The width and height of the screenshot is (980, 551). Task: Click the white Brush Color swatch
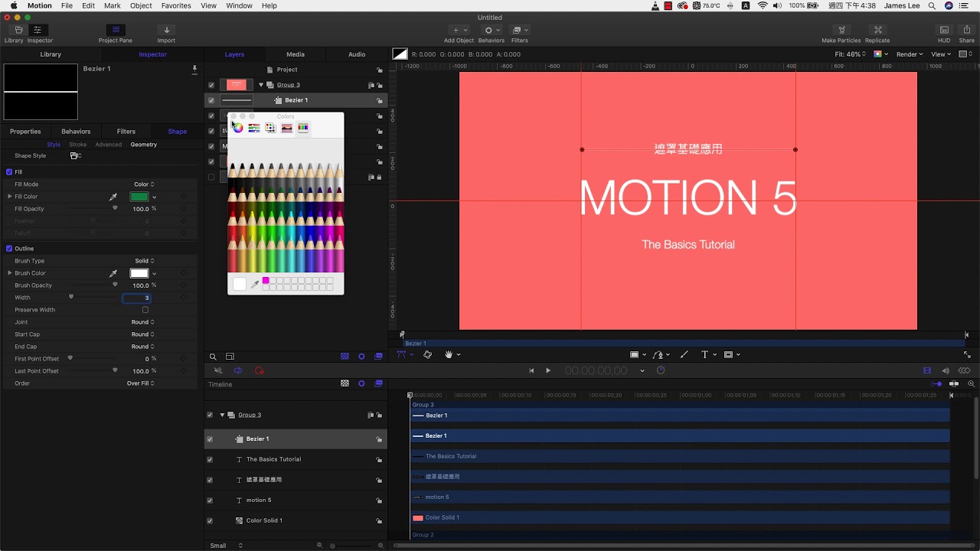click(x=139, y=273)
